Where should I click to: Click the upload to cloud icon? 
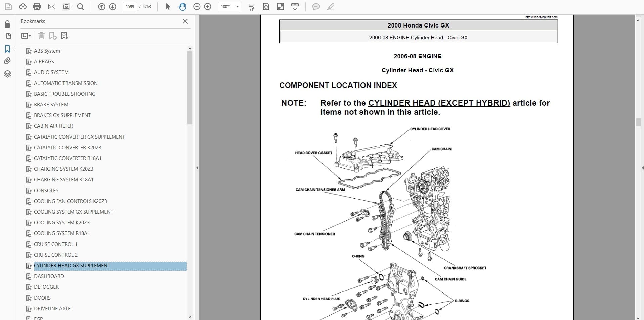point(23,7)
